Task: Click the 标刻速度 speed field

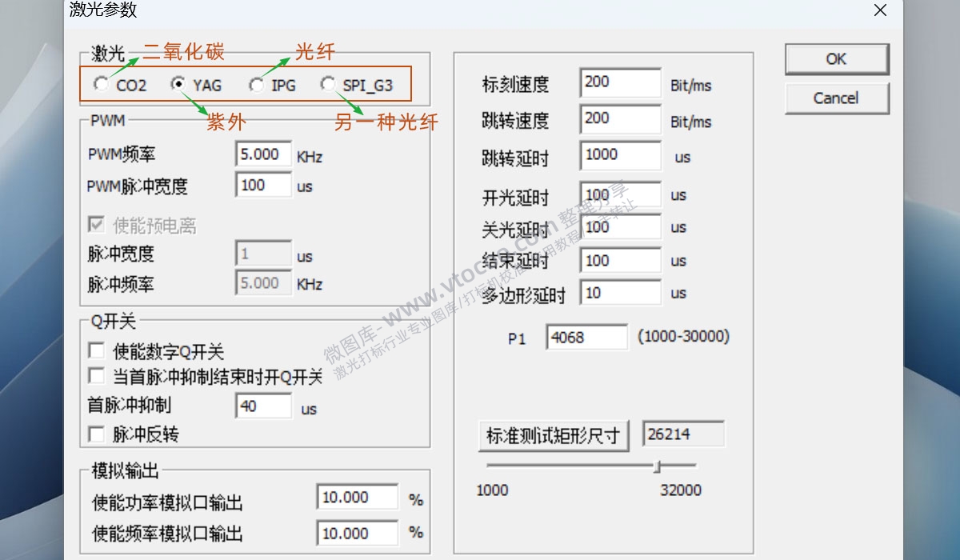Action: [620, 82]
